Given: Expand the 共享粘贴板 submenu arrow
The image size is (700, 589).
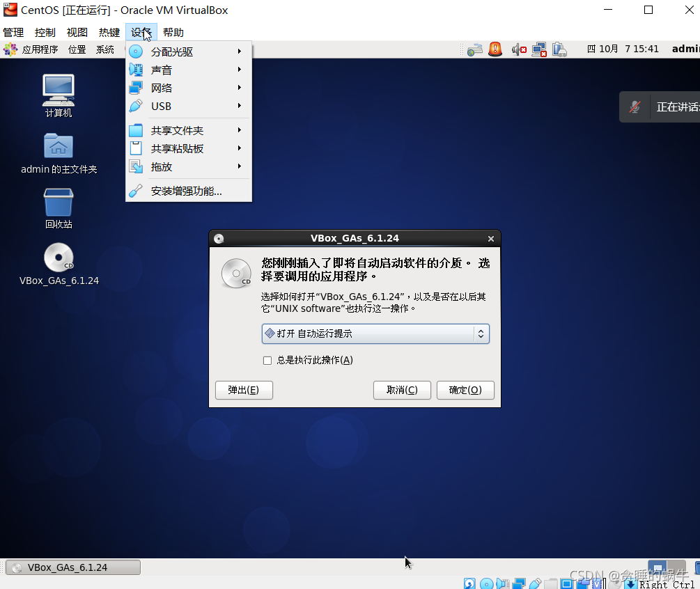Looking at the screenshot, I should pos(240,148).
